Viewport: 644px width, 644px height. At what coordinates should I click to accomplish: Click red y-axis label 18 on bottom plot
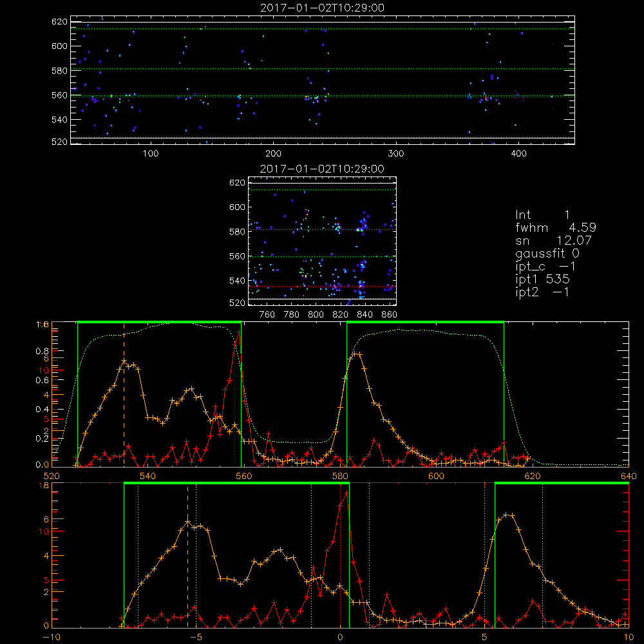coord(44,486)
